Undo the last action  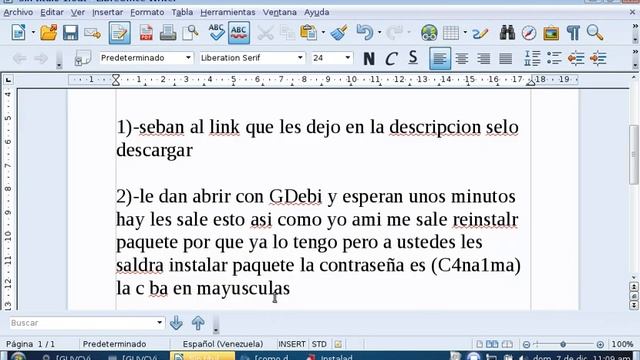pyautogui.click(x=364, y=33)
